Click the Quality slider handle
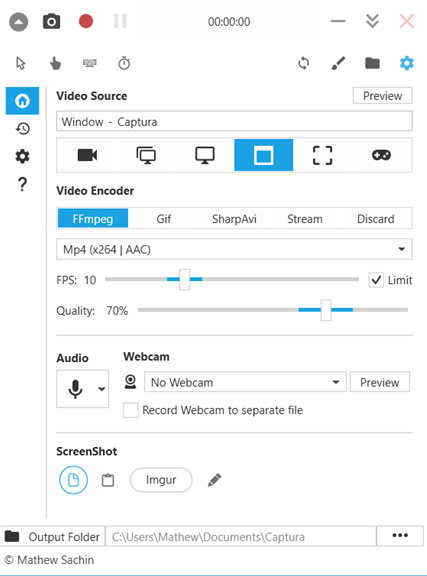Screen dimensions: 427x576 [326, 310]
